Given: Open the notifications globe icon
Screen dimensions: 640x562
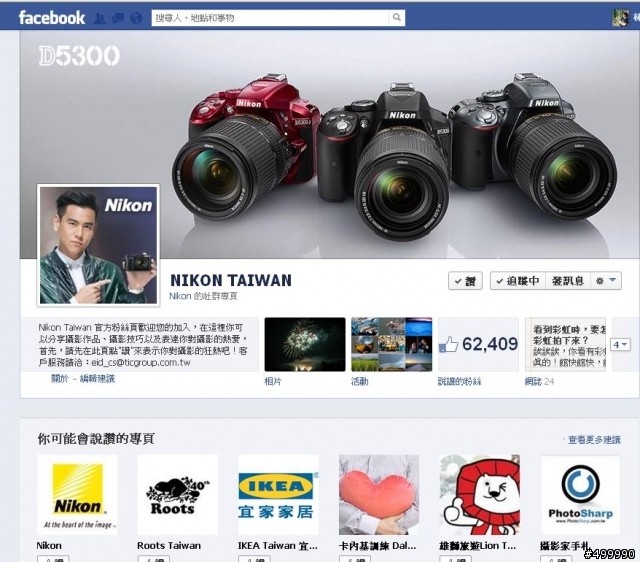Looking at the screenshot, I should click(x=136, y=18).
